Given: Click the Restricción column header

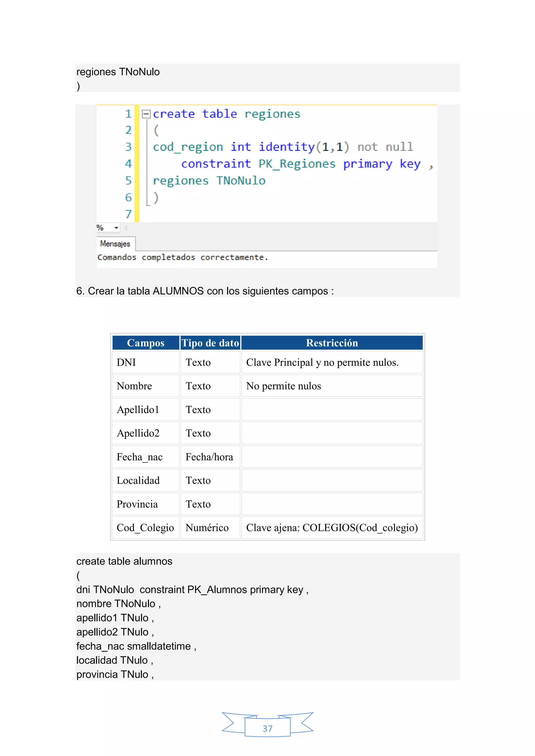Looking at the screenshot, I should [x=332, y=343].
